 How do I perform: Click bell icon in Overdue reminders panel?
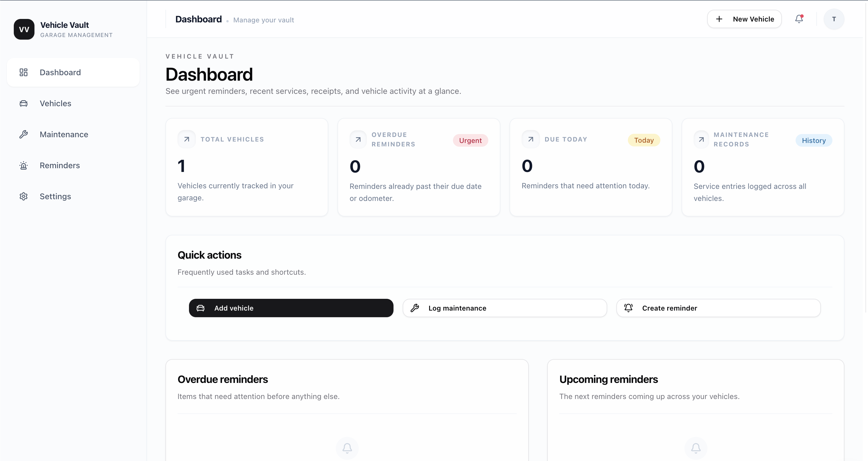point(347,448)
